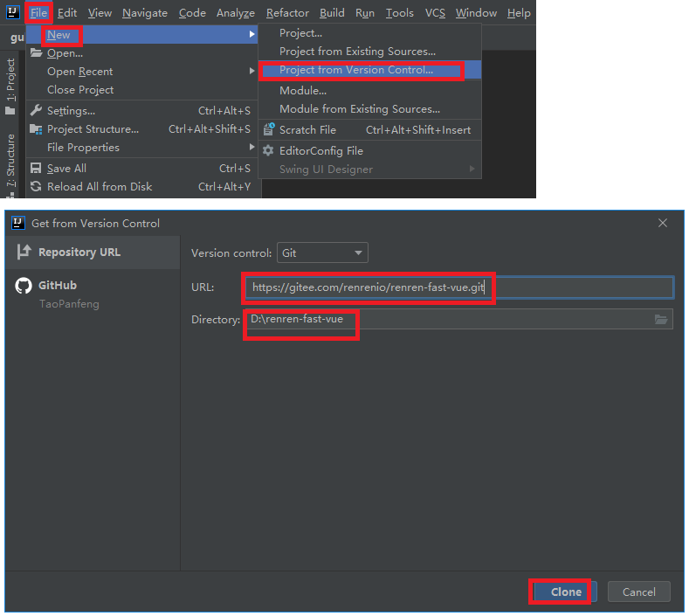Open the Build menu

(332, 13)
